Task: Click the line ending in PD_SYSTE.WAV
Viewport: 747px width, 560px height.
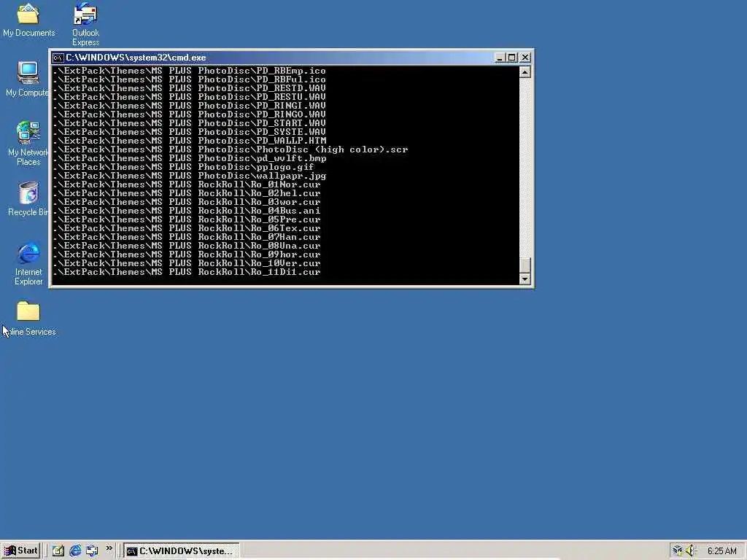Action: coord(189,132)
